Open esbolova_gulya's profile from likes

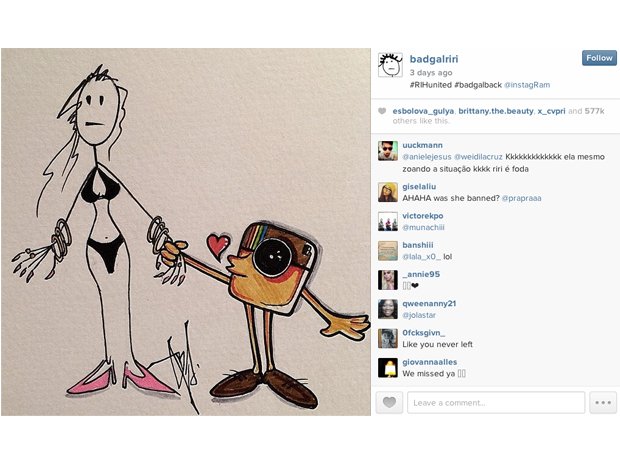(423, 112)
